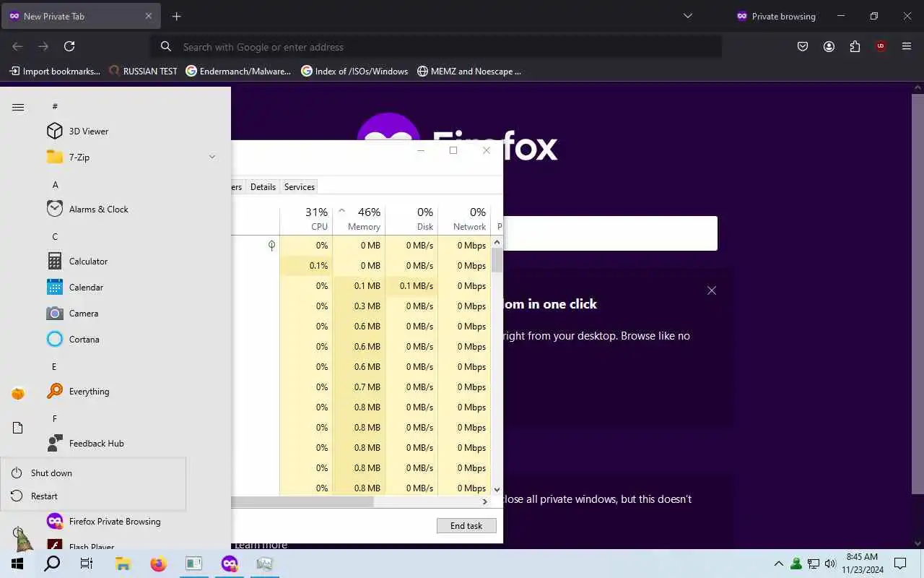Click Firefox taskbar icon
The image size is (924, 578).
tap(158, 564)
